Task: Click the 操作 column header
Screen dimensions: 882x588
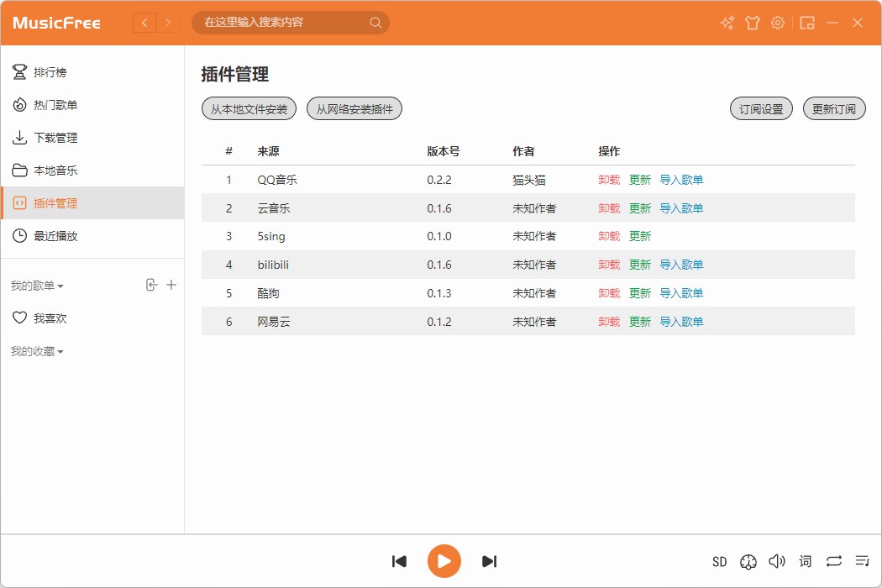Action: pos(609,151)
